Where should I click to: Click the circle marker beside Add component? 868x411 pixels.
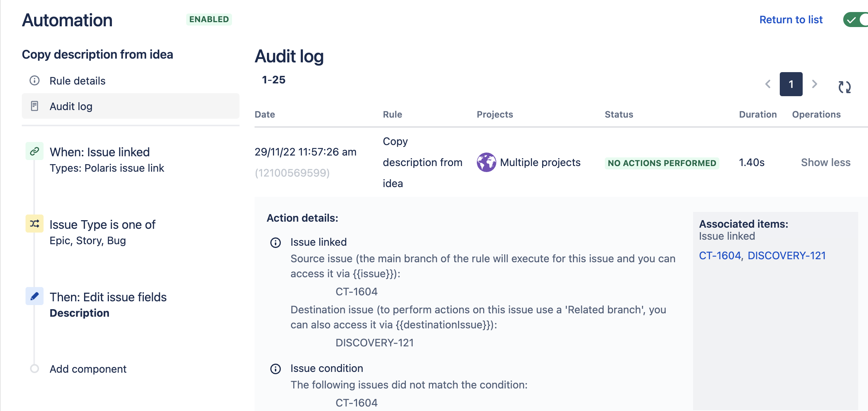(x=35, y=369)
